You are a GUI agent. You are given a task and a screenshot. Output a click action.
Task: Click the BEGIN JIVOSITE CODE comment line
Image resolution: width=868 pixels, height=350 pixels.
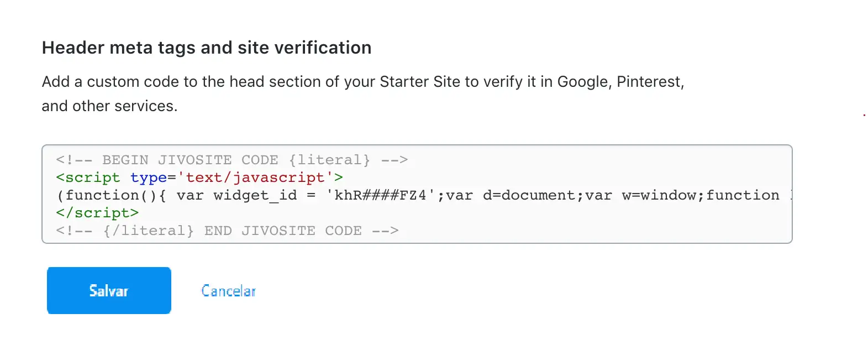pos(232,160)
